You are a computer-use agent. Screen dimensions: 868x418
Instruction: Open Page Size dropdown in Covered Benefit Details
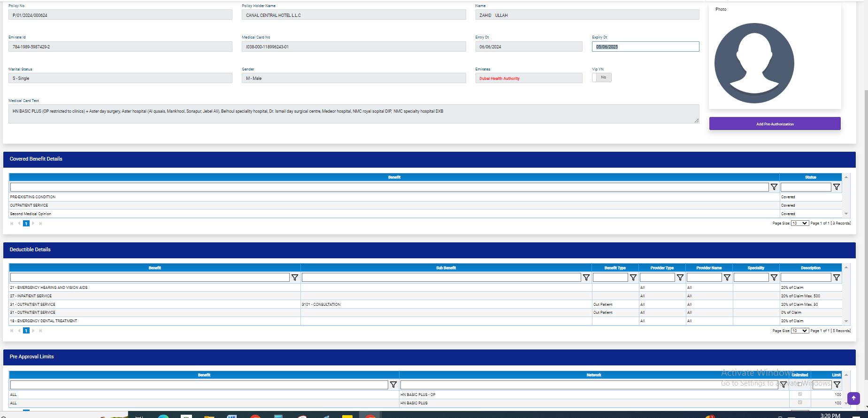pyautogui.click(x=799, y=223)
